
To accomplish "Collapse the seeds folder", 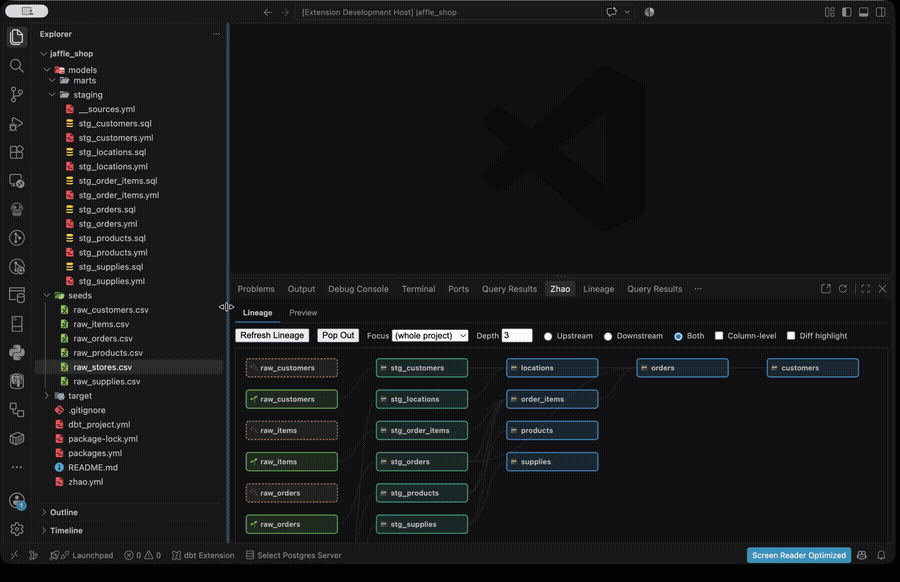I will tap(46, 296).
